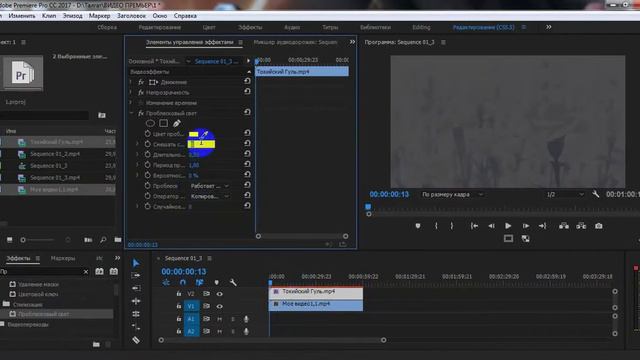Open playback resolution dropdown 1/2
Image resolution: width=640 pixels, height=360 pixels.
(565, 194)
